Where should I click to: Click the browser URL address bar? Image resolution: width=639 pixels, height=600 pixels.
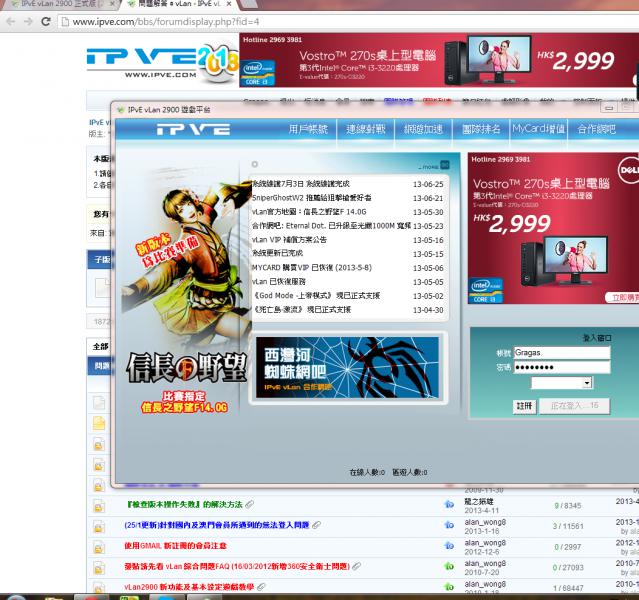click(346, 22)
